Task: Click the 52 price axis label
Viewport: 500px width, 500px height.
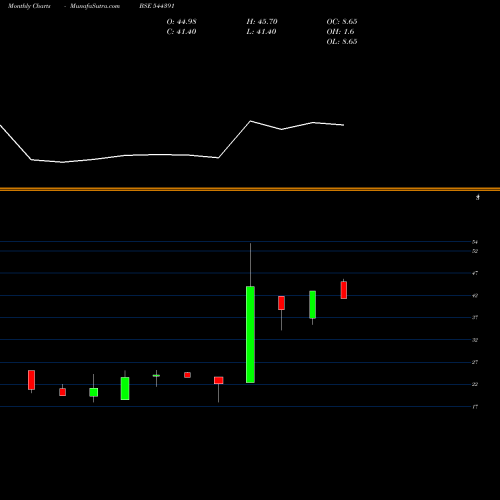Action: point(475,251)
